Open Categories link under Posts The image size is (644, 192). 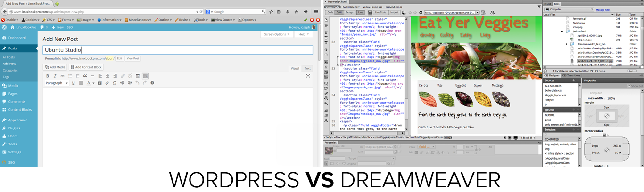pos(10,70)
